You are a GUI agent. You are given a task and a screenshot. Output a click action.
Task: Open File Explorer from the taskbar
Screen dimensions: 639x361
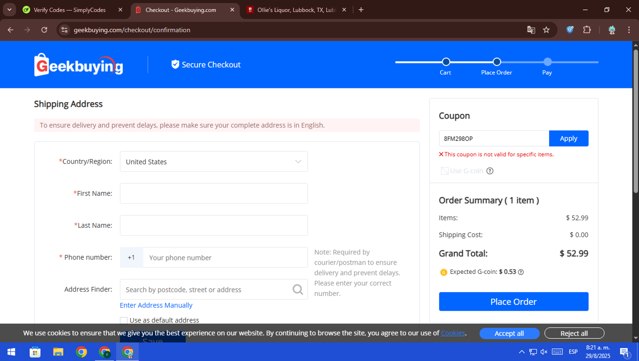click(58, 352)
